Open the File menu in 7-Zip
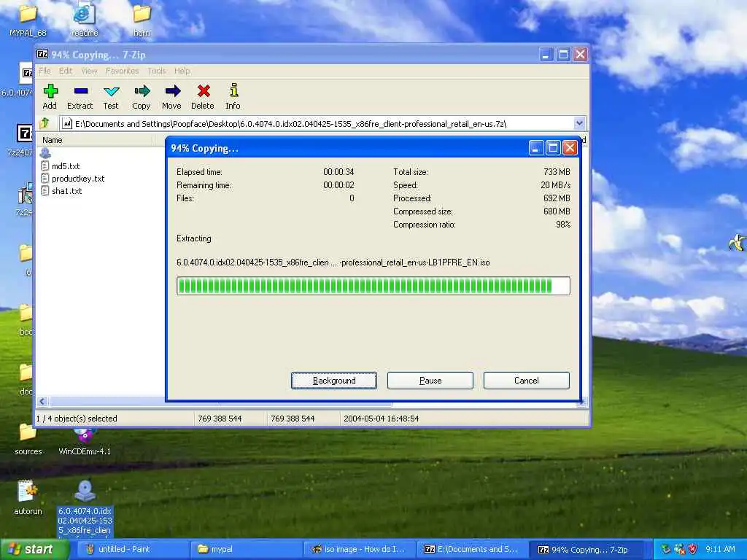 (44, 71)
